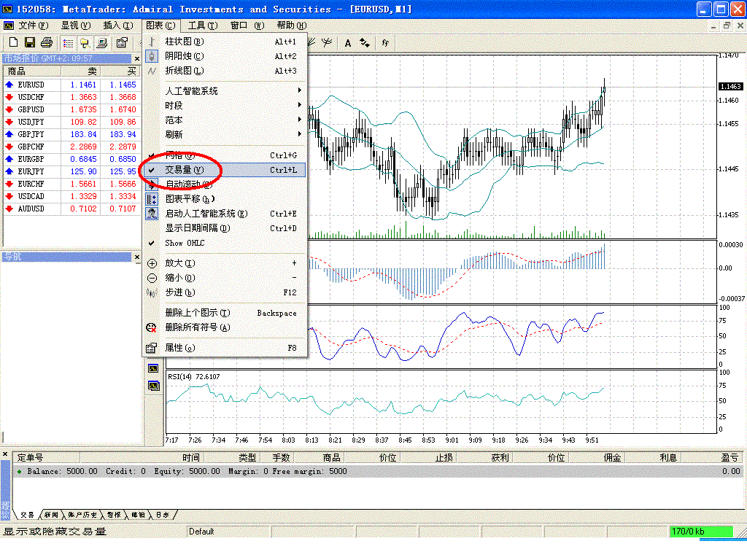Image resolution: width=747 pixels, height=560 pixels.
Task: Select the GBPJPY row in market watch
Action: coord(71,134)
